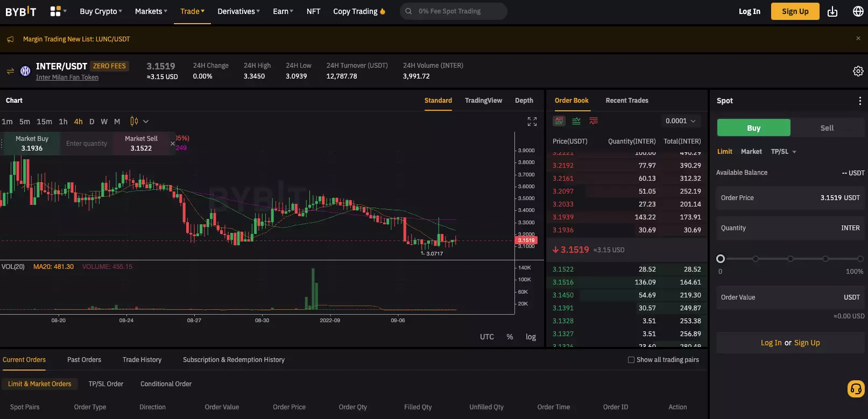Select the 1m timeframe
Viewport: 868px width, 419px height.
point(7,122)
